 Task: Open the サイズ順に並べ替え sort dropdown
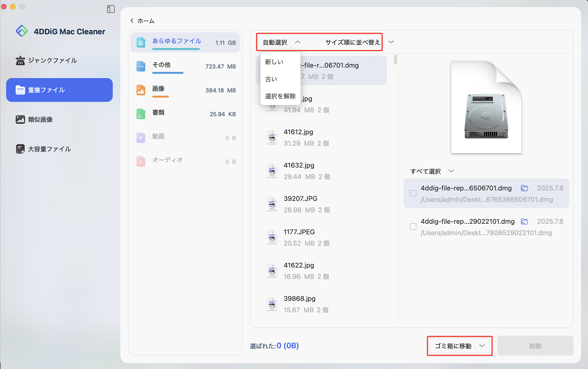click(391, 42)
